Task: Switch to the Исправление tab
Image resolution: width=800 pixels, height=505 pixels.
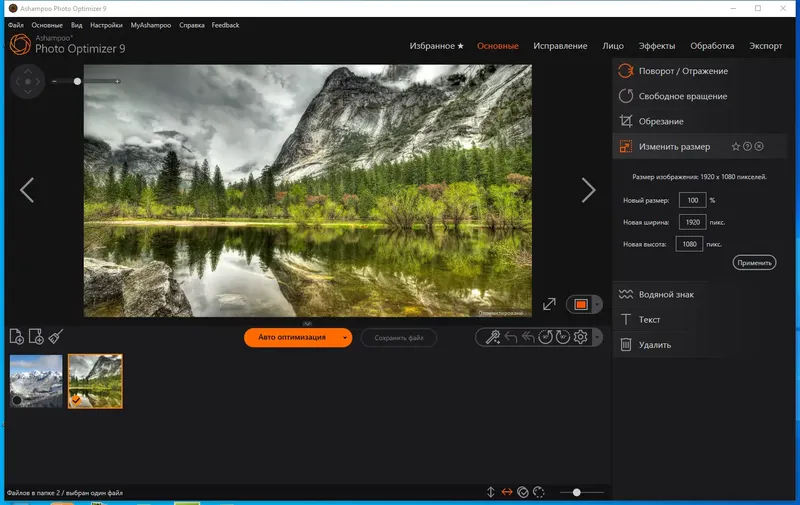Action: pyautogui.click(x=560, y=46)
